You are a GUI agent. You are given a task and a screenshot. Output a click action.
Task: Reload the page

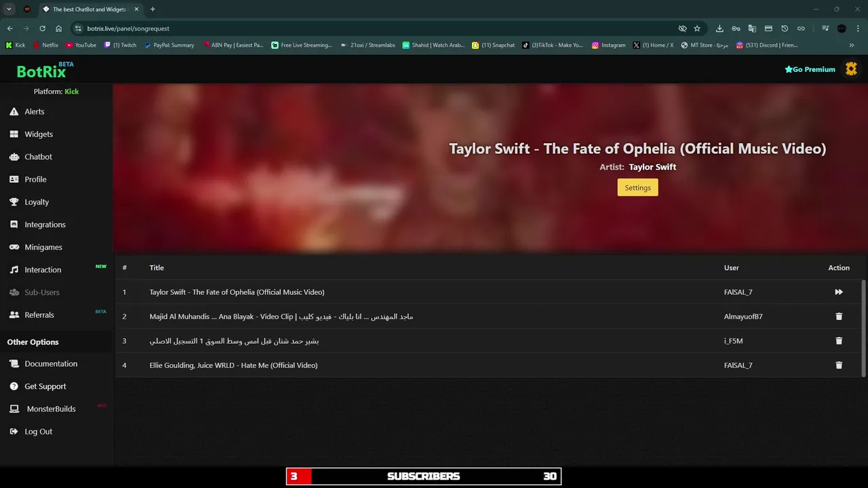coord(42,28)
